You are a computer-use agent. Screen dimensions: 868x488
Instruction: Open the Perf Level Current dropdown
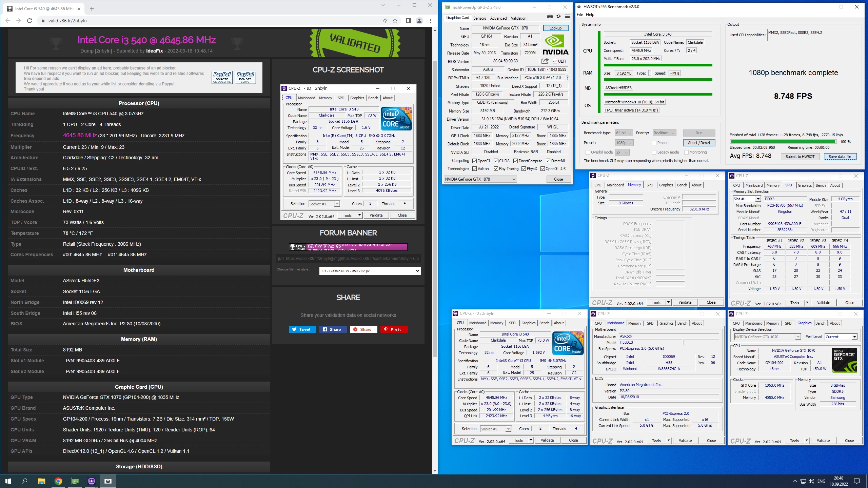(841, 337)
